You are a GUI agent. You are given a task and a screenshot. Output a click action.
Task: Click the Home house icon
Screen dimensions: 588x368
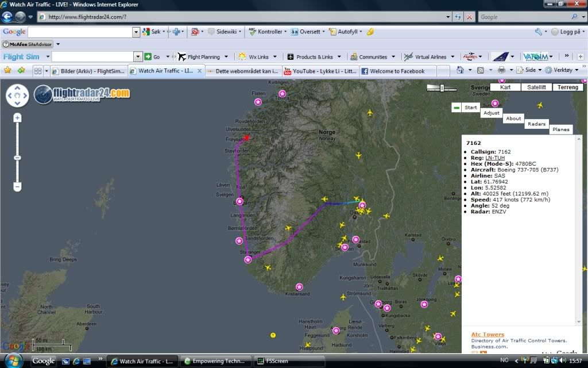pos(460,70)
